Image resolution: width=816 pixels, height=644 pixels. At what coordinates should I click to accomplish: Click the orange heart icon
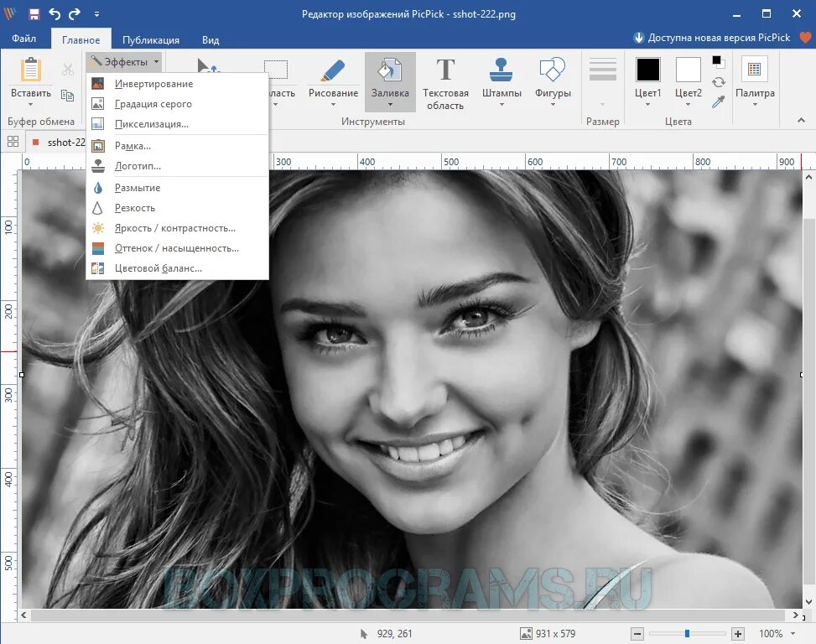805,38
